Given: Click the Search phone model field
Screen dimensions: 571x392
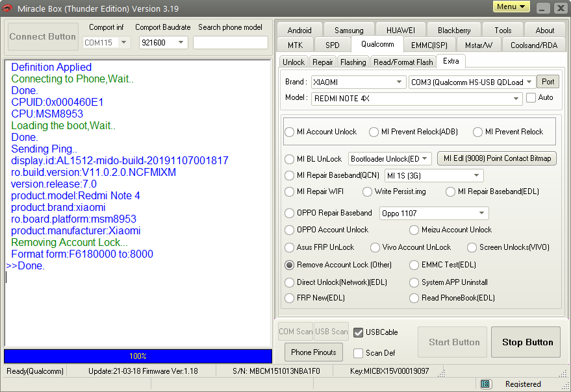Looking at the screenshot, I should pyautogui.click(x=231, y=43).
